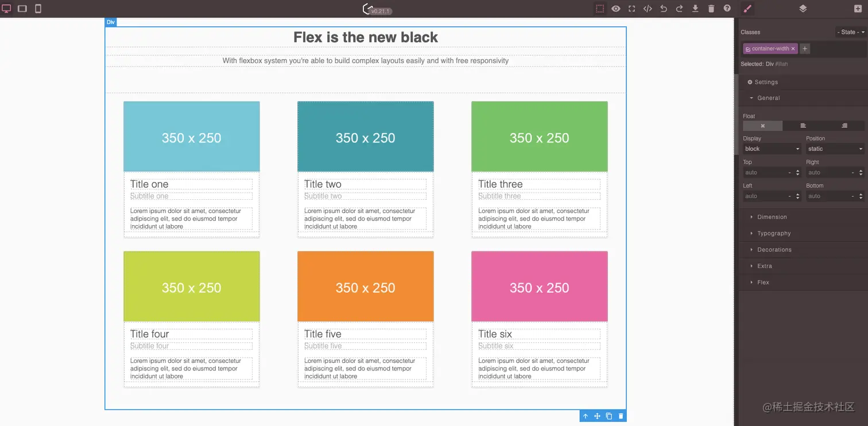Image resolution: width=868 pixels, height=426 pixels.
Task: Switch to desktop device preview
Action: click(7, 9)
